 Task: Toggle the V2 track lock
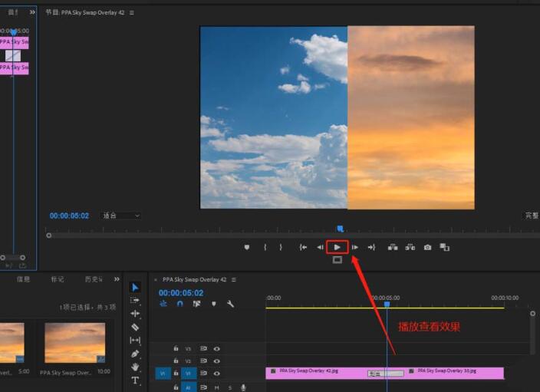[x=176, y=361]
